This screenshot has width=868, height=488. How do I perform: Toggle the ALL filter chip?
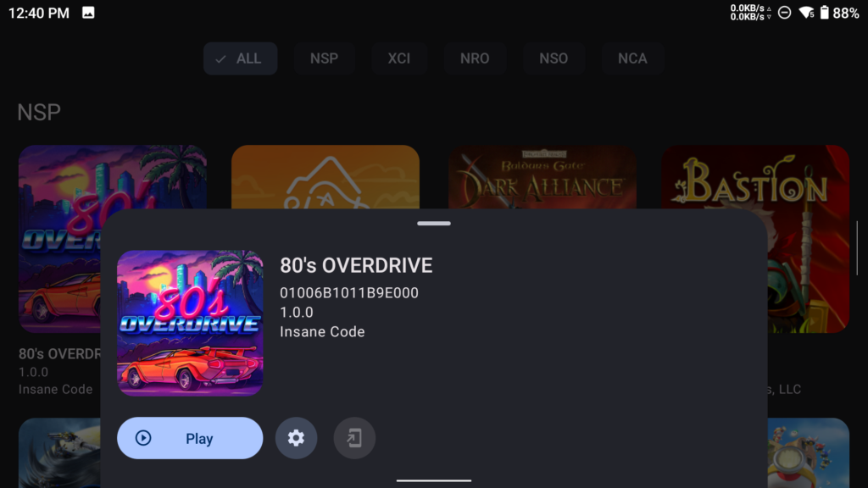[x=240, y=58]
